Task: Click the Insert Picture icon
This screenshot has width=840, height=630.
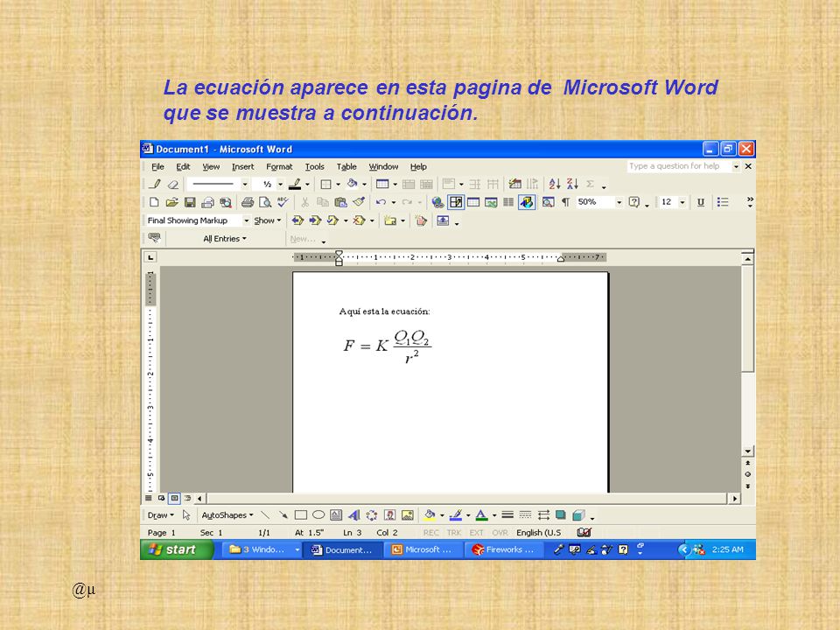Action: coord(408,514)
